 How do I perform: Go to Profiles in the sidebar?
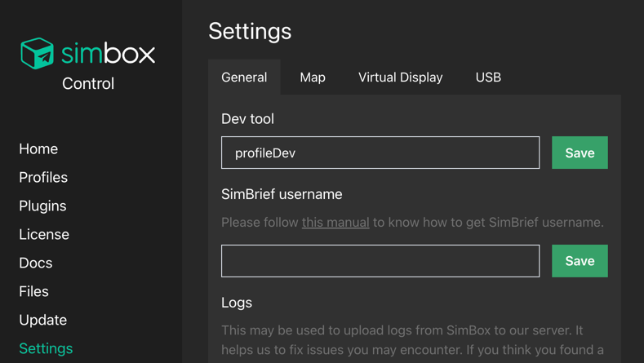pyautogui.click(x=43, y=177)
